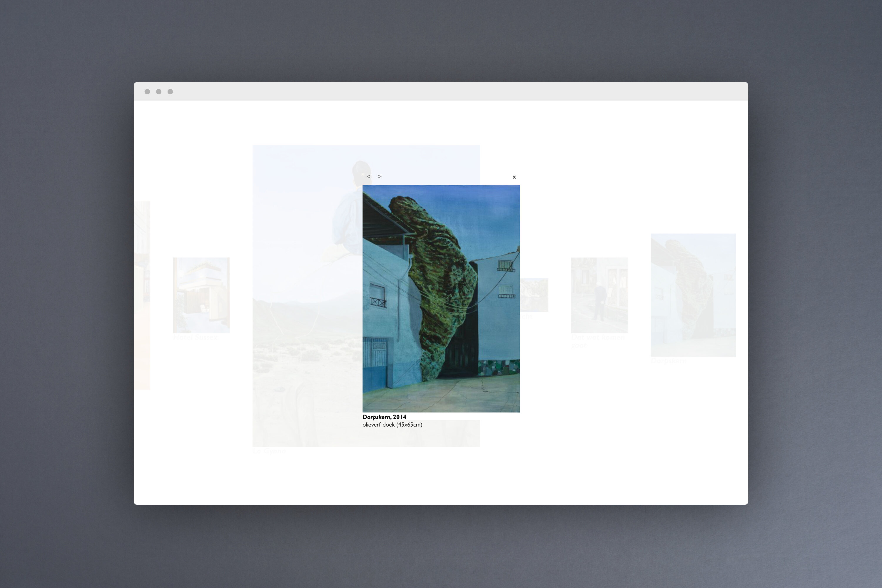The image size is (882, 588).
Task: Select the Dorpskern, 2014 caption title
Action: pyautogui.click(x=384, y=417)
